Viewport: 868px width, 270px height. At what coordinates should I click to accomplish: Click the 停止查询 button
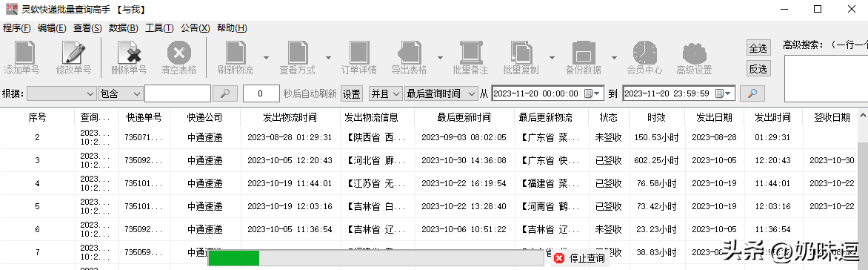[580, 258]
